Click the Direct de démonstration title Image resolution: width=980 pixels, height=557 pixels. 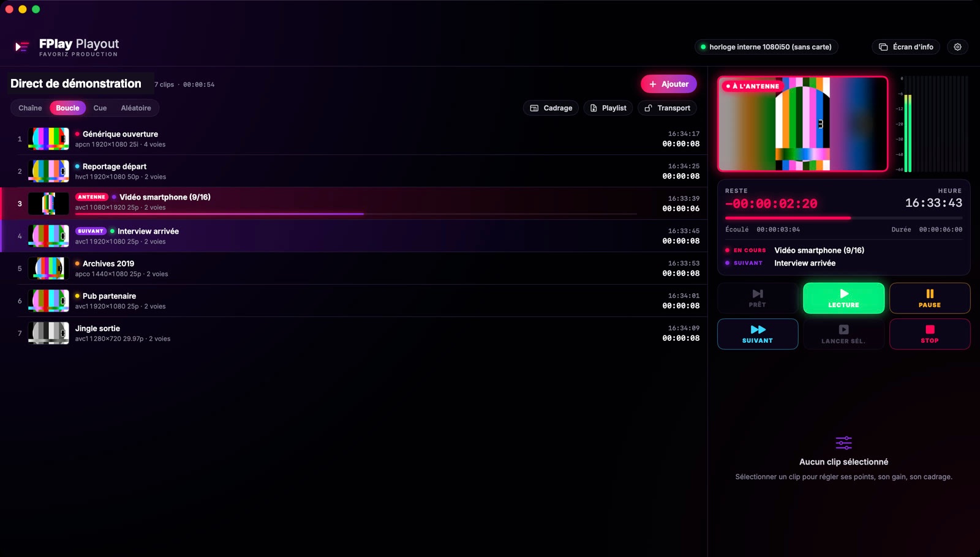pos(76,83)
